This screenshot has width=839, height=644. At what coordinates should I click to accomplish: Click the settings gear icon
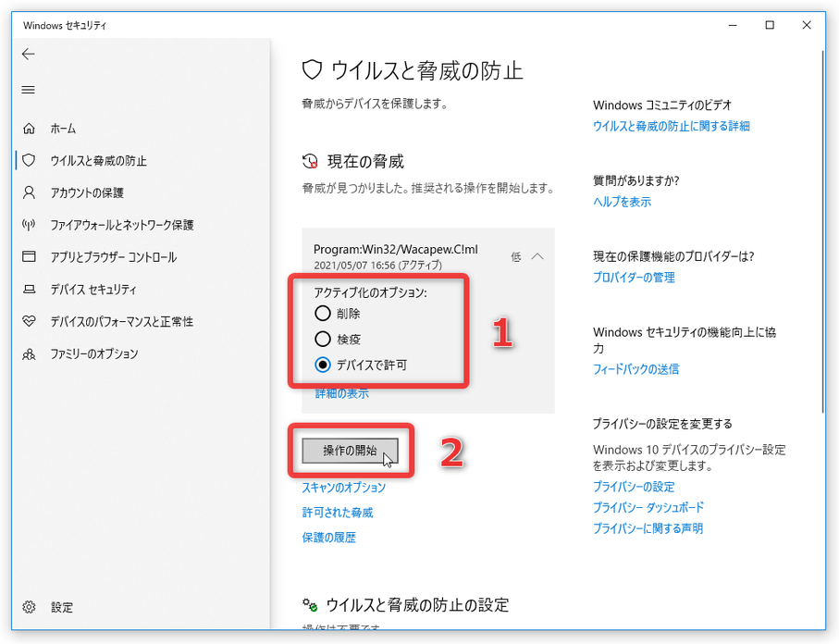pos(29,607)
